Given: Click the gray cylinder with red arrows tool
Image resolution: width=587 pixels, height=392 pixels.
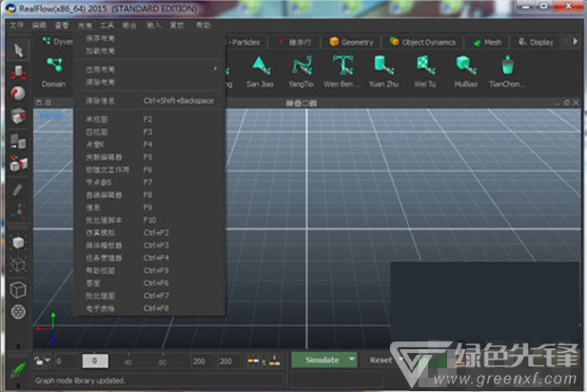Looking at the screenshot, I should click(x=18, y=72).
